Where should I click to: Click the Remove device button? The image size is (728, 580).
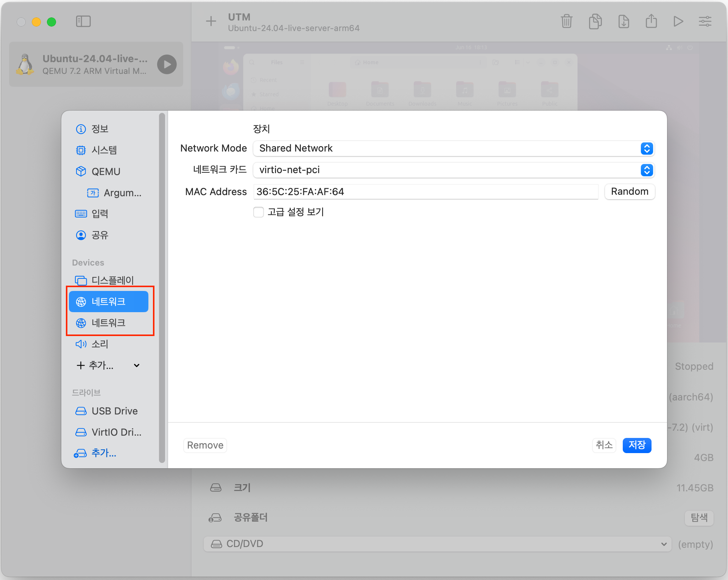(205, 445)
